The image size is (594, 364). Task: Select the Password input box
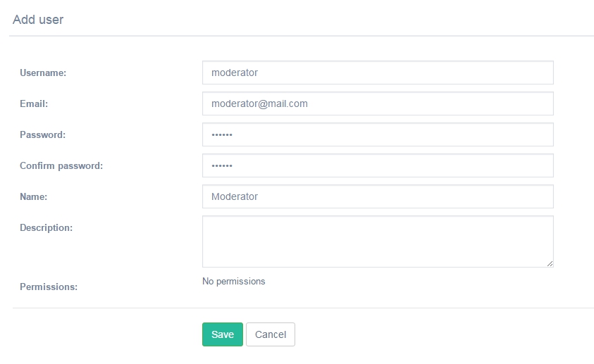click(x=378, y=134)
